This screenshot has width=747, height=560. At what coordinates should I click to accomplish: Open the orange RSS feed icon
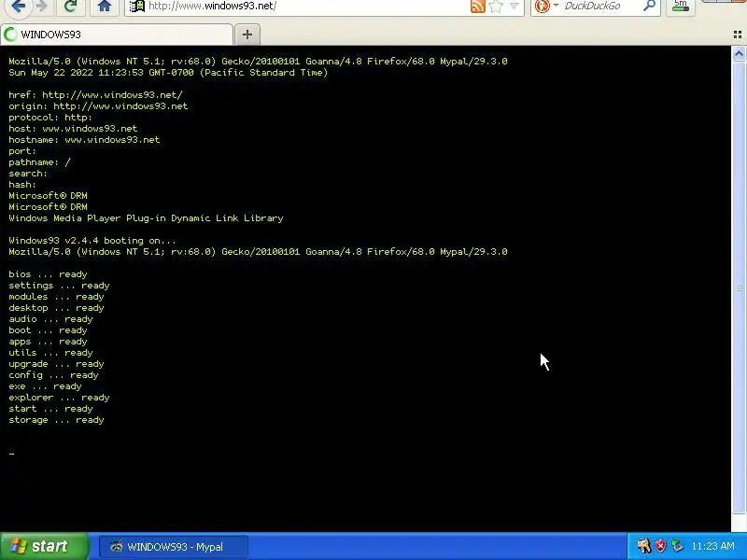[478, 6]
